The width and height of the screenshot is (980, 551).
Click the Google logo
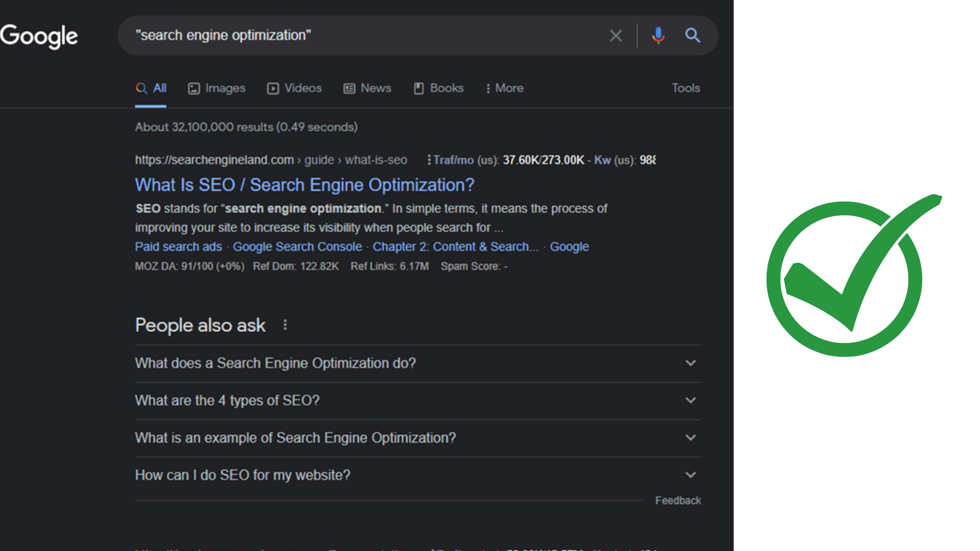pyautogui.click(x=39, y=36)
